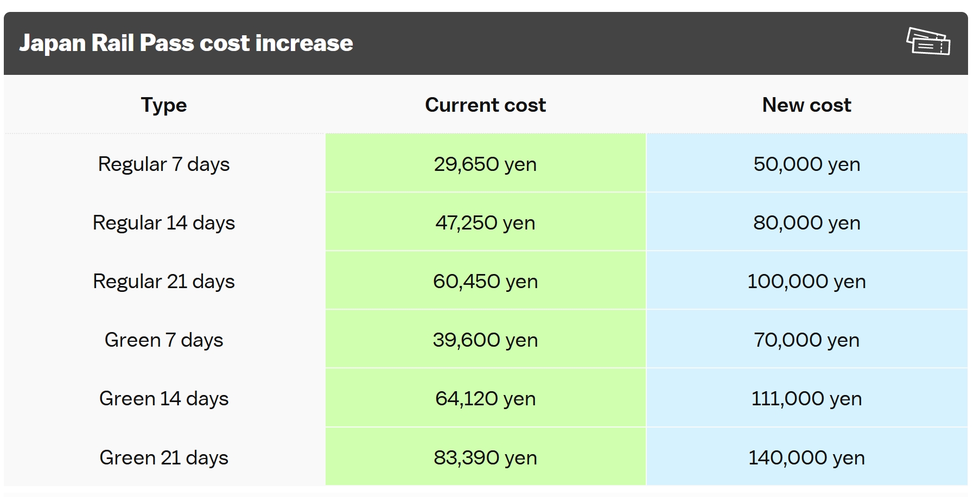
Task: Click the 'Regular 21 days' row label
Action: (164, 281)
